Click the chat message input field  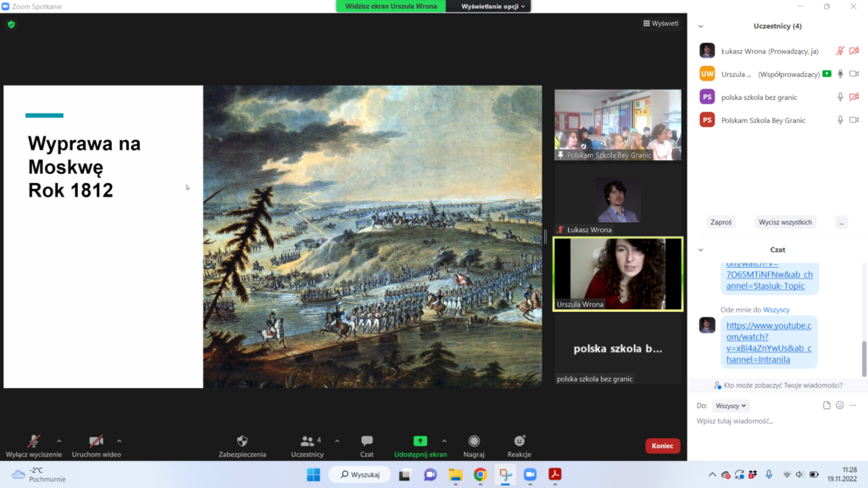[763, 421]
